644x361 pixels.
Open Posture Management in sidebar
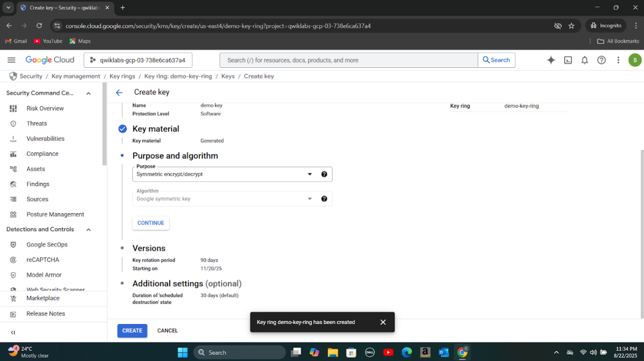click(x=55, y=214)
